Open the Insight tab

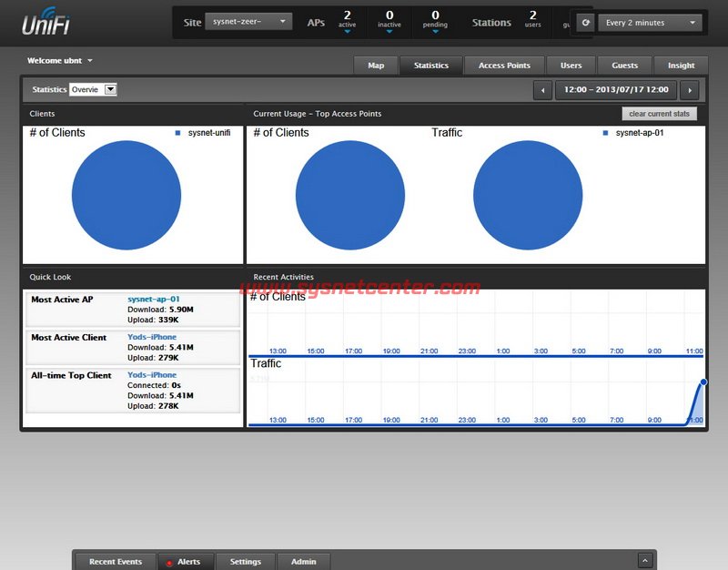pos(681,66)
